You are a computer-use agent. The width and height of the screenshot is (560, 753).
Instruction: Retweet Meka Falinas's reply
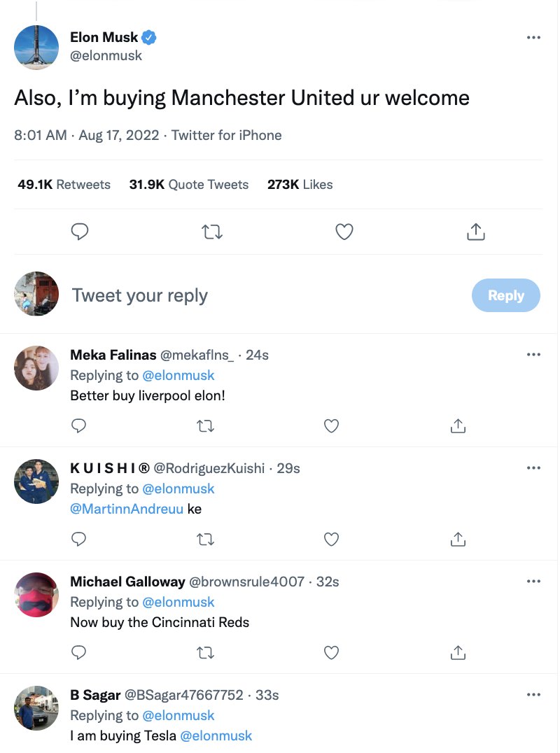click(x=206, y=425)
